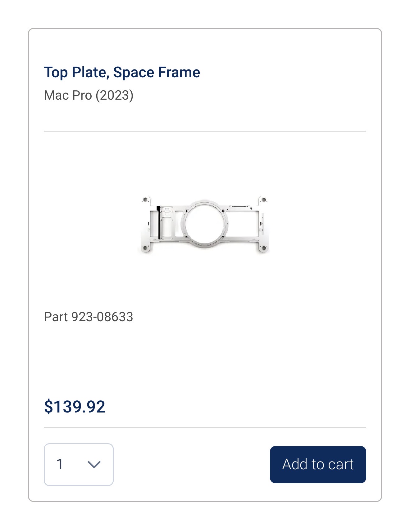This screenshot has height=532, width=410.
Task: Select the Mac Pro (2023) subtitle text
Action: pyautogui.click(x=89, y=95)
